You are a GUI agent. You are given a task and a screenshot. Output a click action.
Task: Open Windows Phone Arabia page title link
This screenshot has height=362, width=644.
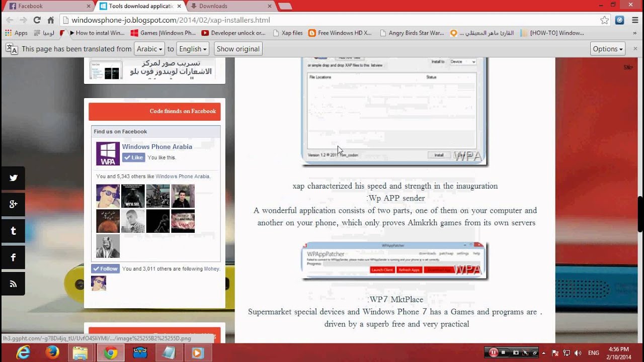[x=157, y=147]
